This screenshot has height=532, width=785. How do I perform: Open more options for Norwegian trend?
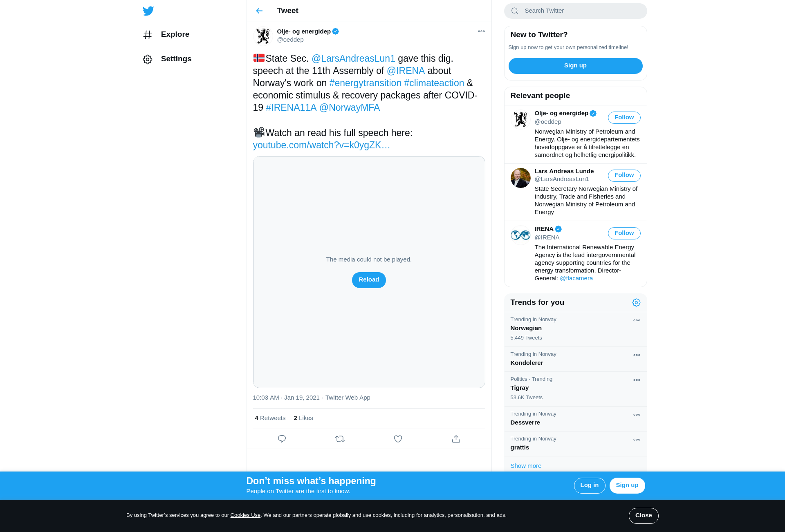coord(637,321)
